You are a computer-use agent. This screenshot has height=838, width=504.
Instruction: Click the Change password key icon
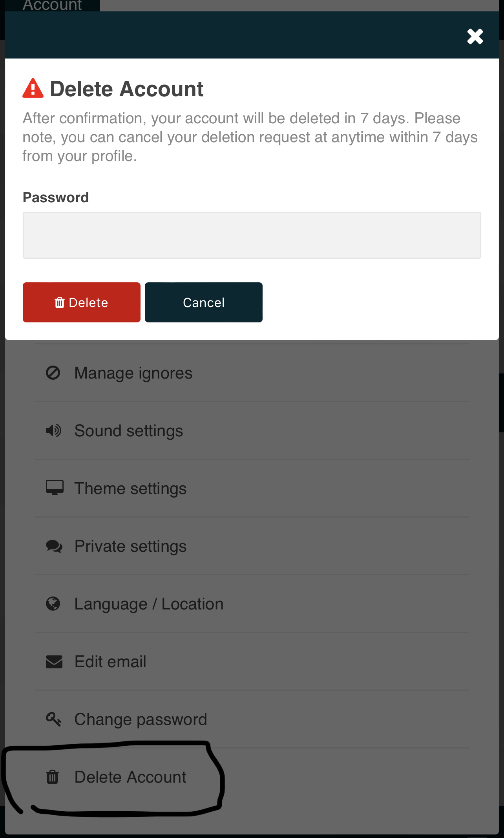pyautogui.click(x=53, y=719)
